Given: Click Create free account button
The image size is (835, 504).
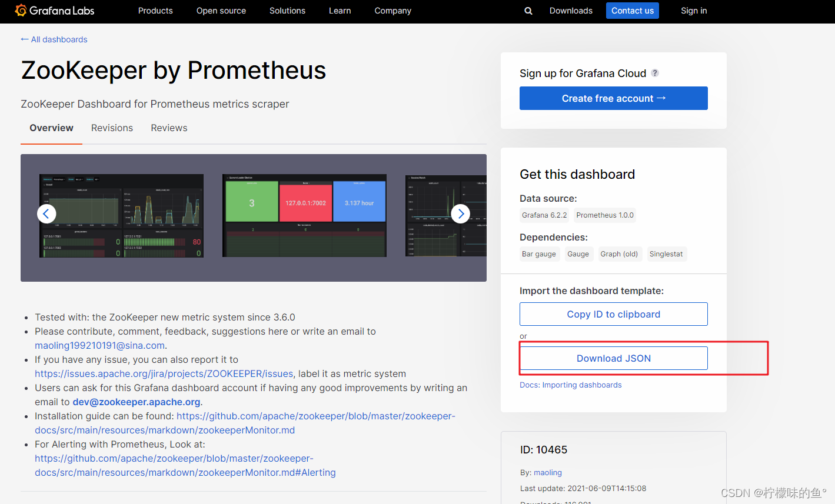Looking at the screenshot, I should [614, 98].
